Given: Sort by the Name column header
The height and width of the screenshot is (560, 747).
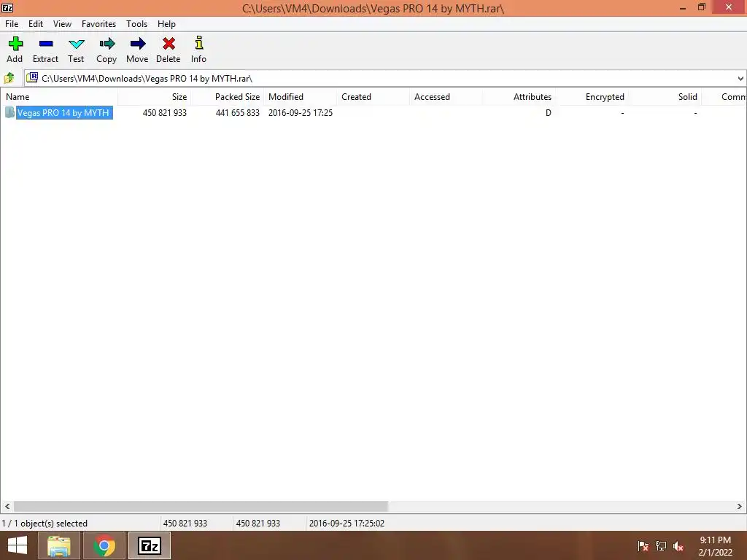Looking at the screenshot, I should [x=59, y=97].
